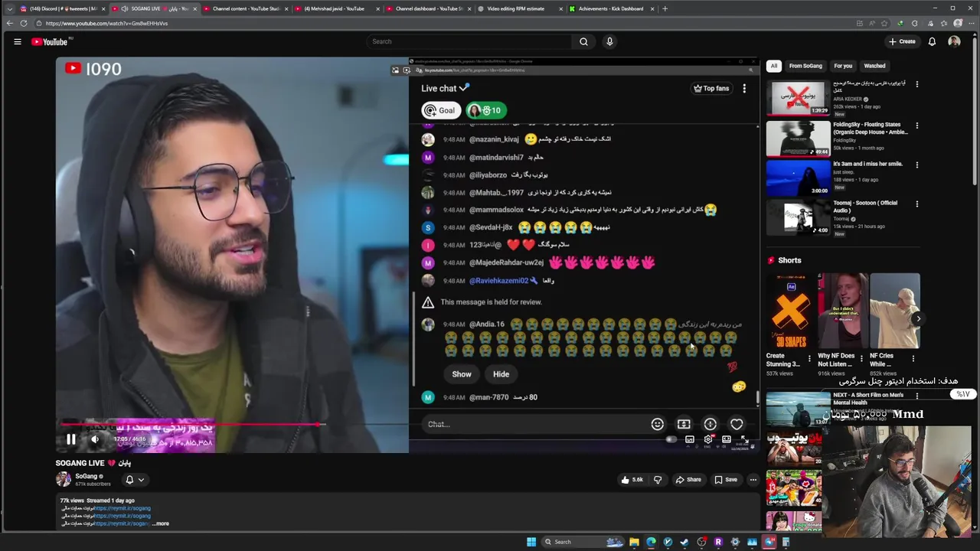
Task: Focus the YouTube search box
Action: click(x=469, y=41)
